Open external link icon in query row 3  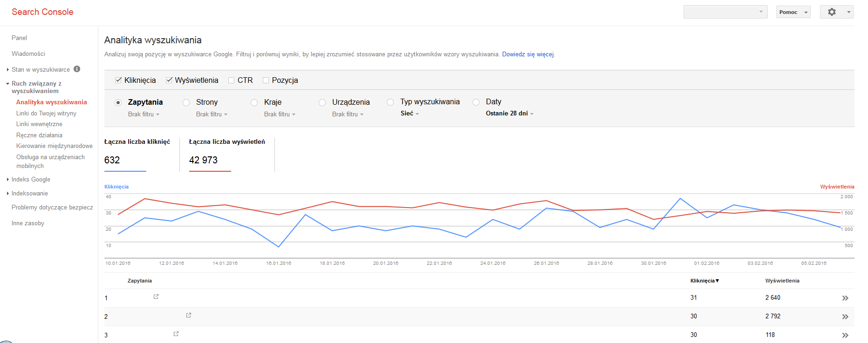[x=176, y=334]
